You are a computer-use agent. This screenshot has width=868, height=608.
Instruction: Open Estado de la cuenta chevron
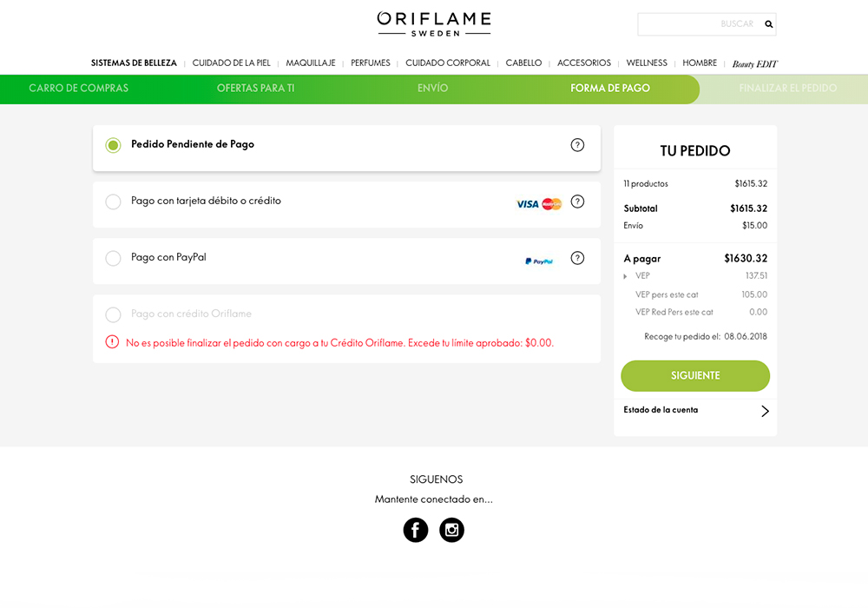[x=765, y=411]
